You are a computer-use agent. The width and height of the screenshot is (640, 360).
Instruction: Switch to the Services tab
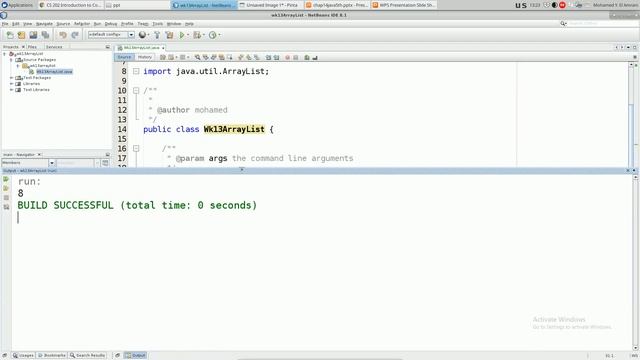click(54, 47)
